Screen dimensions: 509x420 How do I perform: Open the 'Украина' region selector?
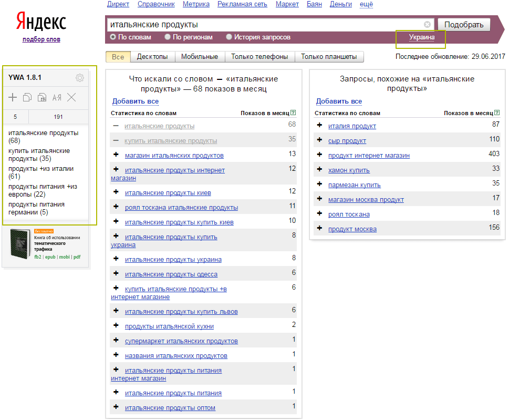422,37
